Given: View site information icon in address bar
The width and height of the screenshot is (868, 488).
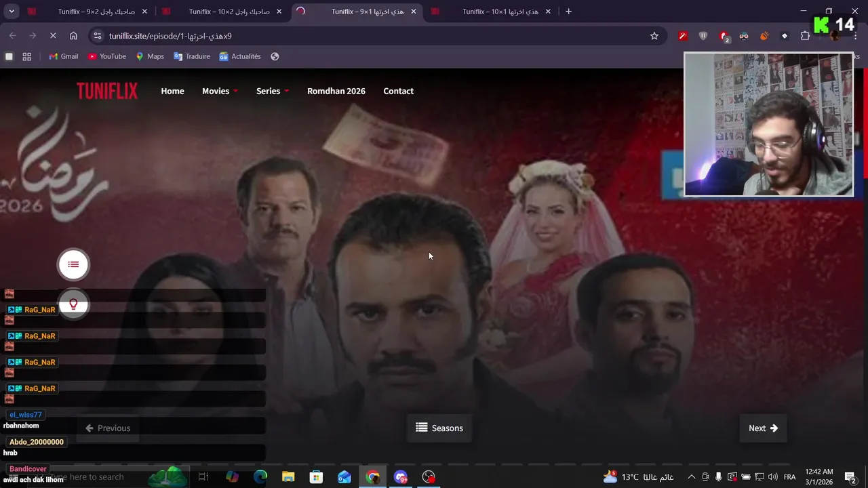Looking at the screenshot, I should point(98,36).
